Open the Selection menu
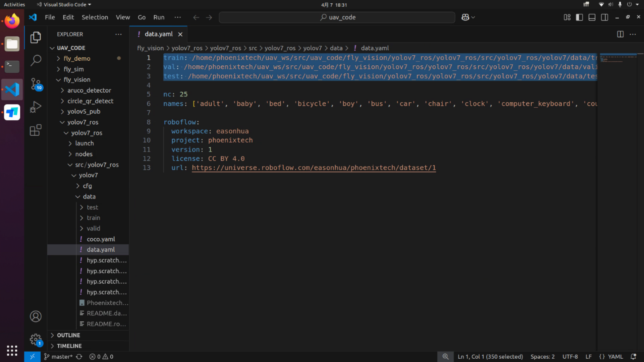Screen dimensions: 644x362 pos(95,17)
